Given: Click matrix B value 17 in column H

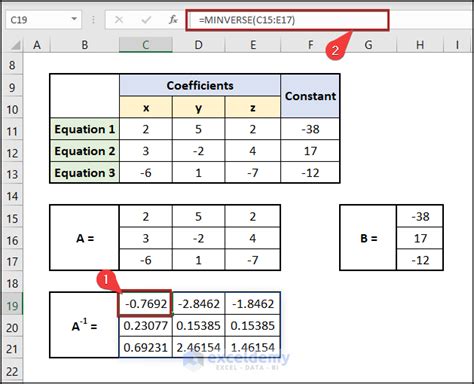Looking at the screenshot, I should point(420,238).
